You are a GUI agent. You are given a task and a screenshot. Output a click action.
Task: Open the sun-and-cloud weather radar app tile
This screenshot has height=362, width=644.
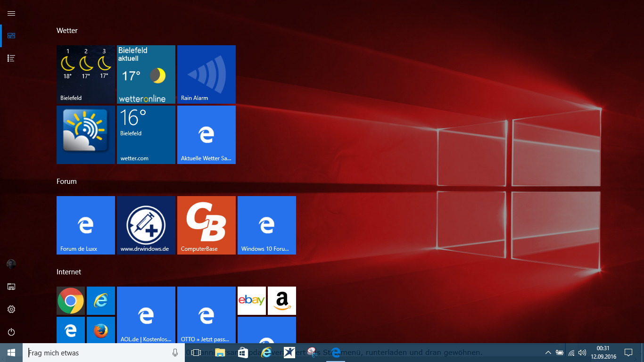click(86, 135)
